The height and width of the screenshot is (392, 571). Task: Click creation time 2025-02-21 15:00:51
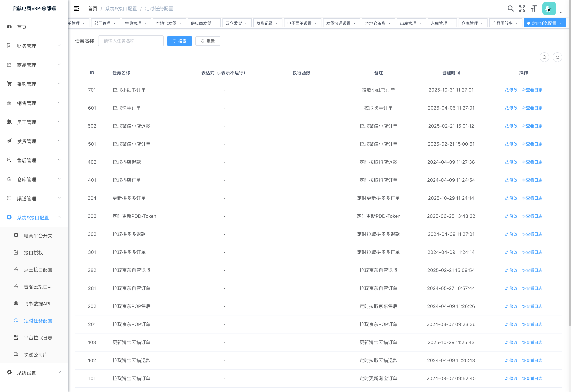451,144
